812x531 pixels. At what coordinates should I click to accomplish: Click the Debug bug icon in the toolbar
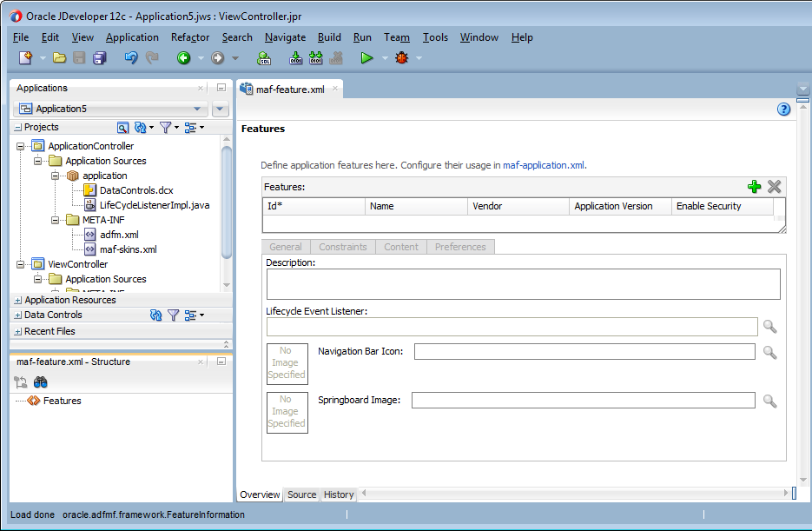pos(401,58)
